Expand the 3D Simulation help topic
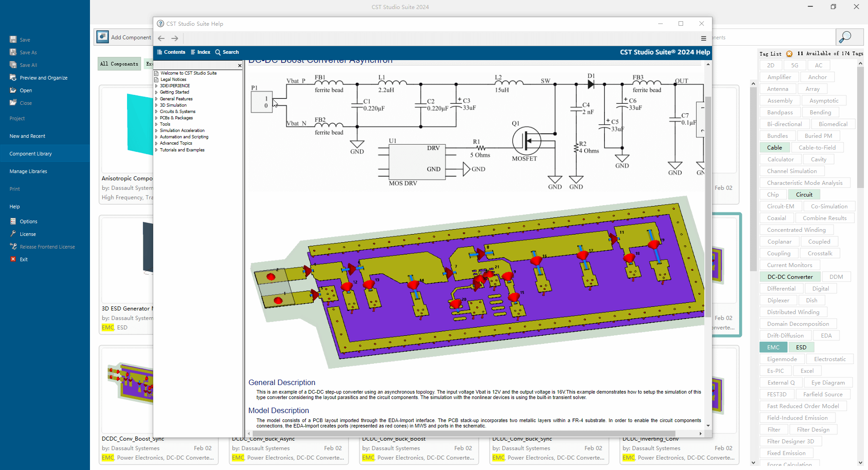 (156, 105)
